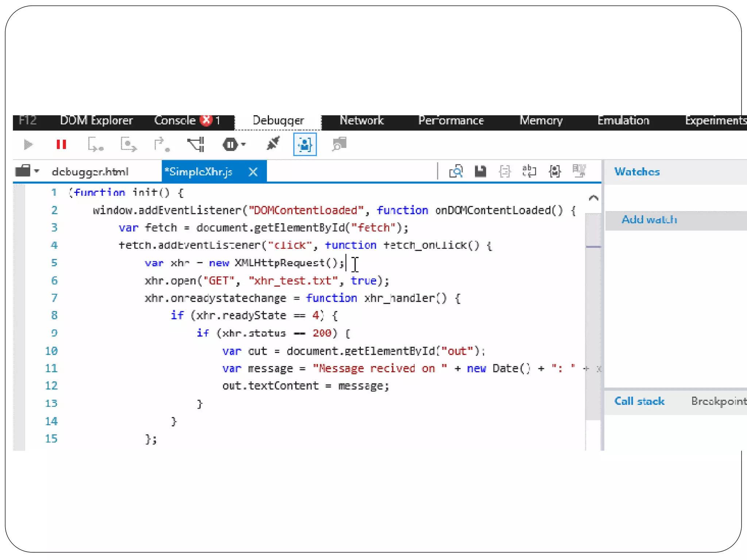The image size is (747, 560).
Task: Click the Continue play button
Action: click(28, 145)
